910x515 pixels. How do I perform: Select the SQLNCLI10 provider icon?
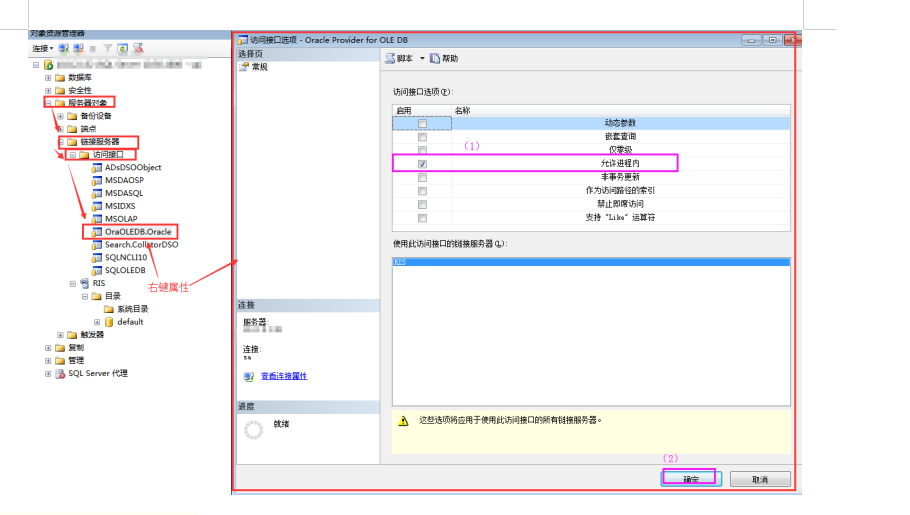(x=97, y=257)
